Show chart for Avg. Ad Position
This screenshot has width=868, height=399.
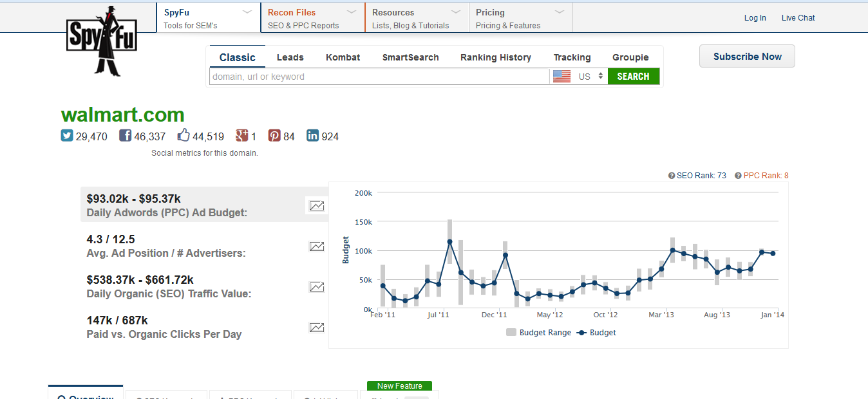click(316, 246)
